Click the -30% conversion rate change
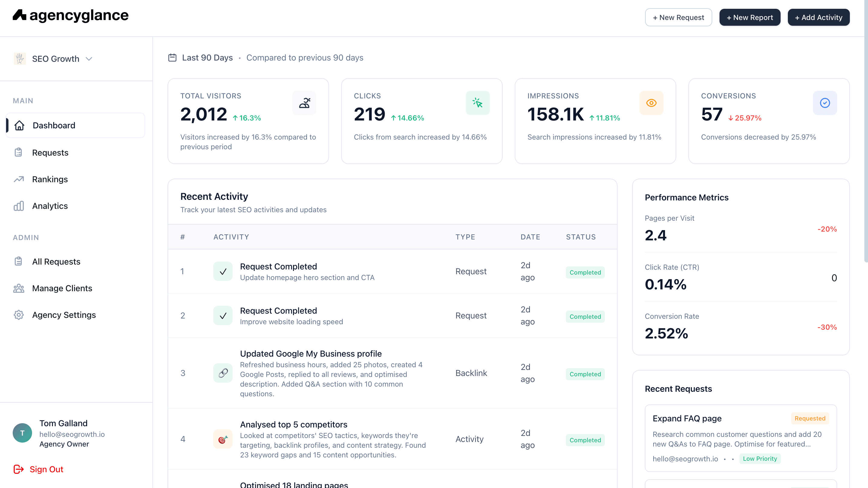The height and width of the screenshot is (488, 868). pos(827,327)
